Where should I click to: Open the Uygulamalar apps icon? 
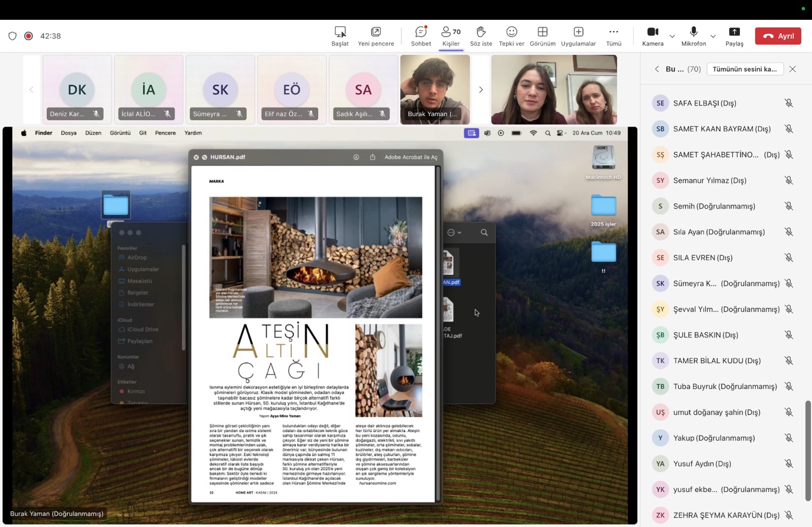[x=578, y=36]
